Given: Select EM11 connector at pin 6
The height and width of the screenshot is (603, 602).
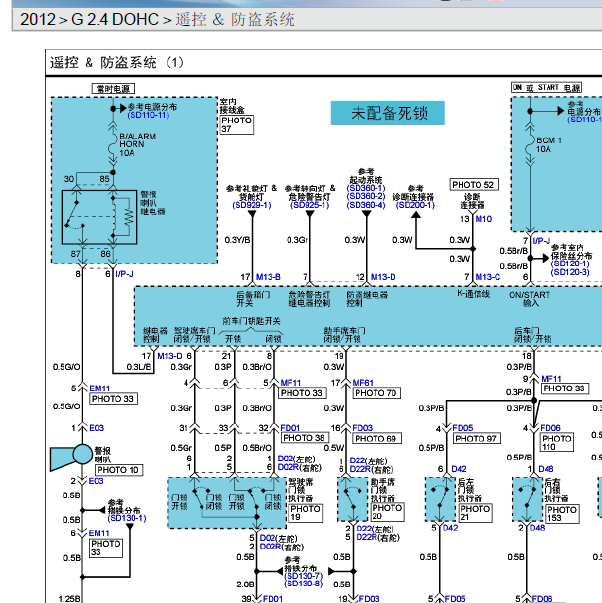Looking at the screenshot, I should pyautogui.click(x=99, y=533).
